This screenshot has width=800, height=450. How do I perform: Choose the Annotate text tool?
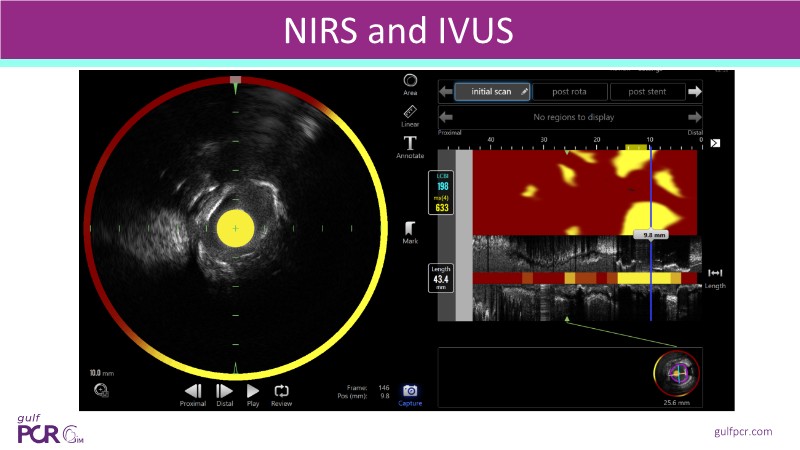coord(410,144)
